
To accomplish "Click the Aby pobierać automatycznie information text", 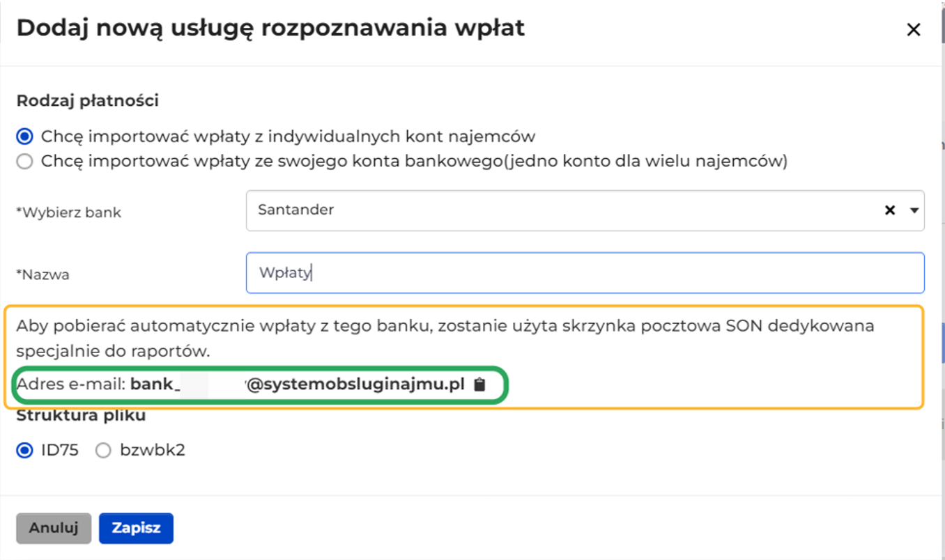I will click(445, 338).
